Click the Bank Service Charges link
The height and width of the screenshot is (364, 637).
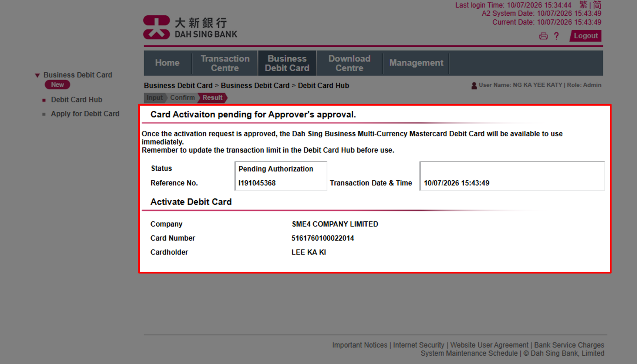569,345
